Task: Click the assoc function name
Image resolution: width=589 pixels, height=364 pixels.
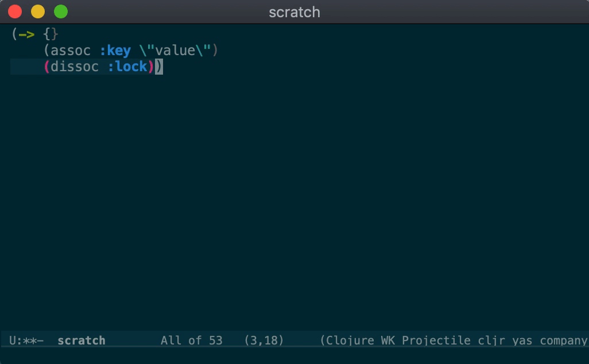Action: [x=71, y=51]
